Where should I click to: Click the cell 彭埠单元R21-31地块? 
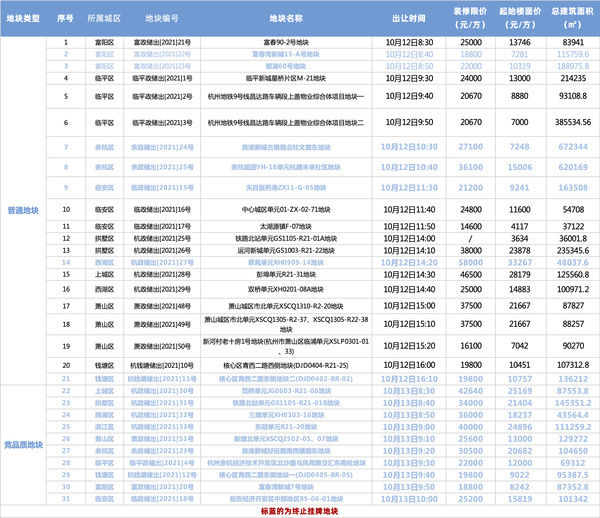pos(286,275)
